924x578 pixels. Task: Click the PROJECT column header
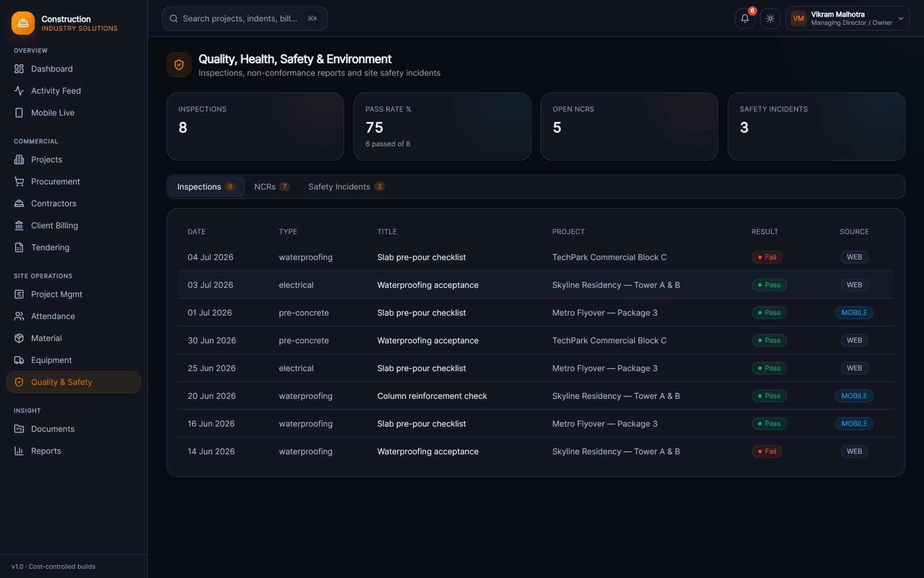tap(568, 232)
